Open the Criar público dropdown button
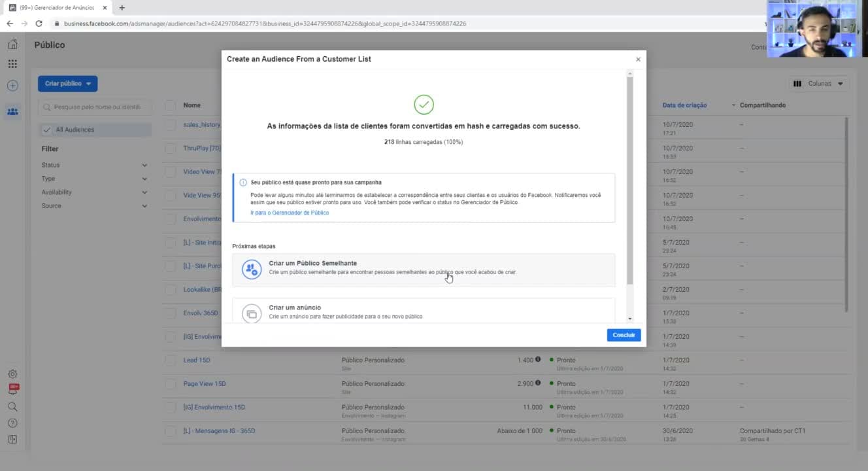Viewport: 868px width, 471px height. pyautogui.click(x=67, y=84)
